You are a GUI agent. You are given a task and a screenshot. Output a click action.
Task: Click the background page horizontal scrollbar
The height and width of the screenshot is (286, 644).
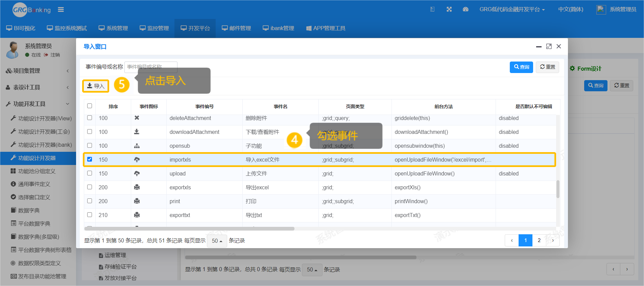(301, 257)
